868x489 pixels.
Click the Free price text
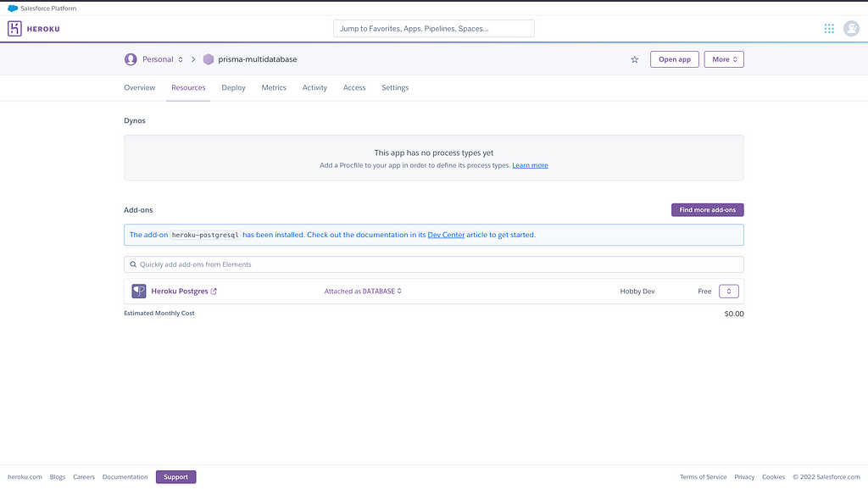pos(704,291)
